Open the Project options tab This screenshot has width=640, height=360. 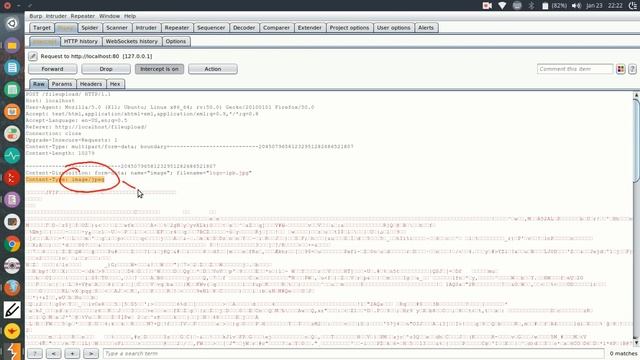point(349,28)
